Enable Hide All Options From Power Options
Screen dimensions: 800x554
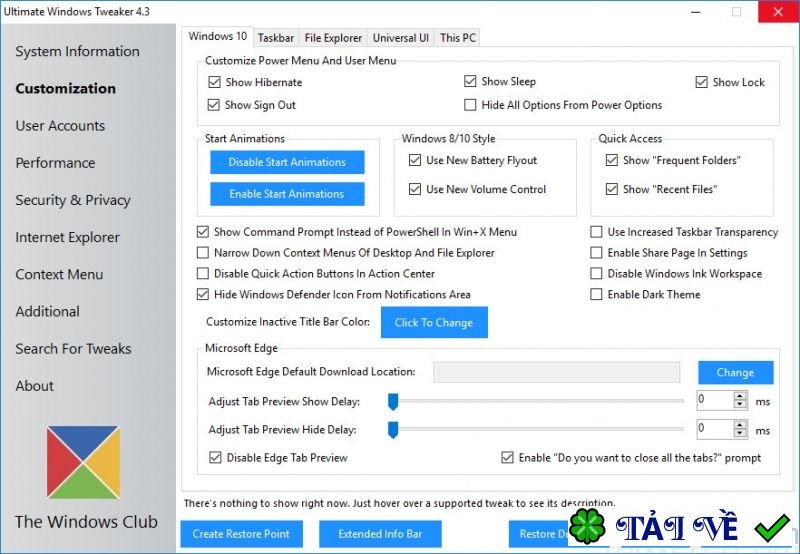pos(470,105)
